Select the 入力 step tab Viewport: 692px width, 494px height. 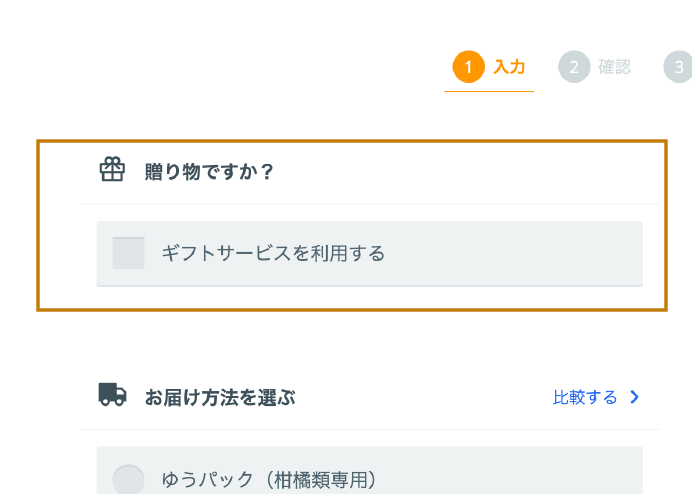point(489,68)
